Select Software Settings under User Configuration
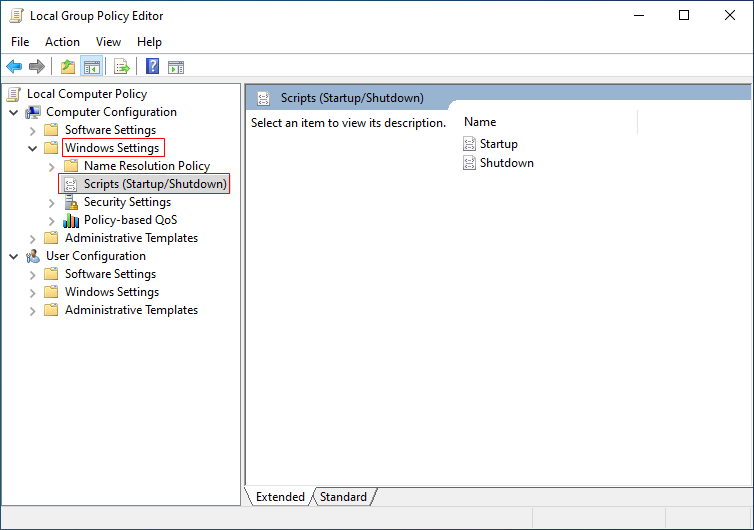Viewport: 754px width, 530px height. click(x=111, y=274)
